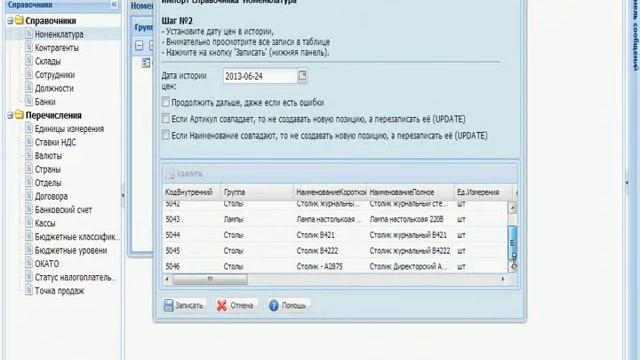Collapse the Перечисления tree node

(x=10, y=116)
